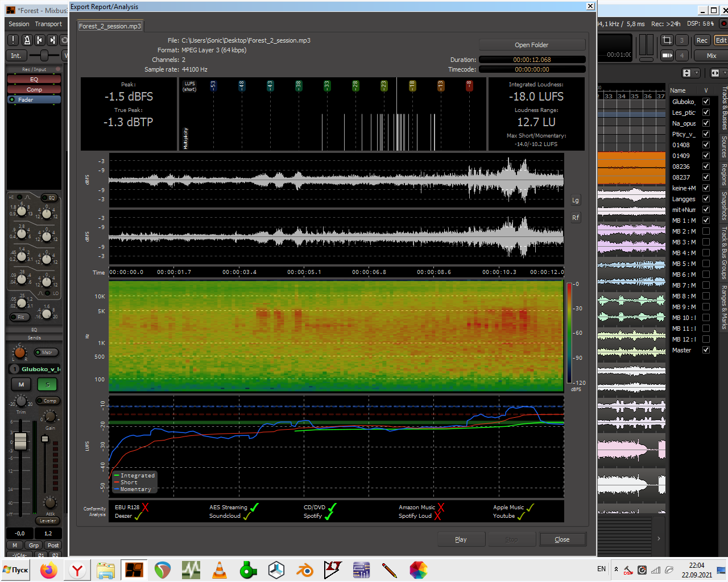This screenshot has width=728, height=582.
Task: Toggle the Mstr master assign button
Action: tap(47, 352)
